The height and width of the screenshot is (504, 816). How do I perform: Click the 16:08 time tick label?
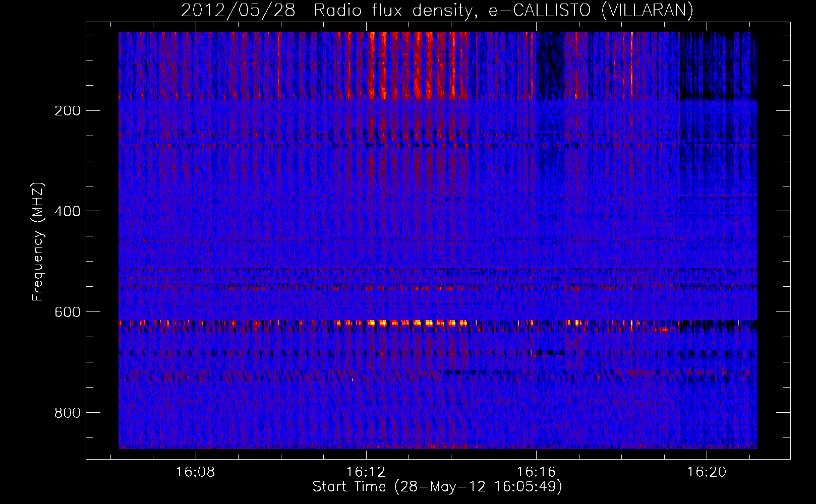point(196,472)
